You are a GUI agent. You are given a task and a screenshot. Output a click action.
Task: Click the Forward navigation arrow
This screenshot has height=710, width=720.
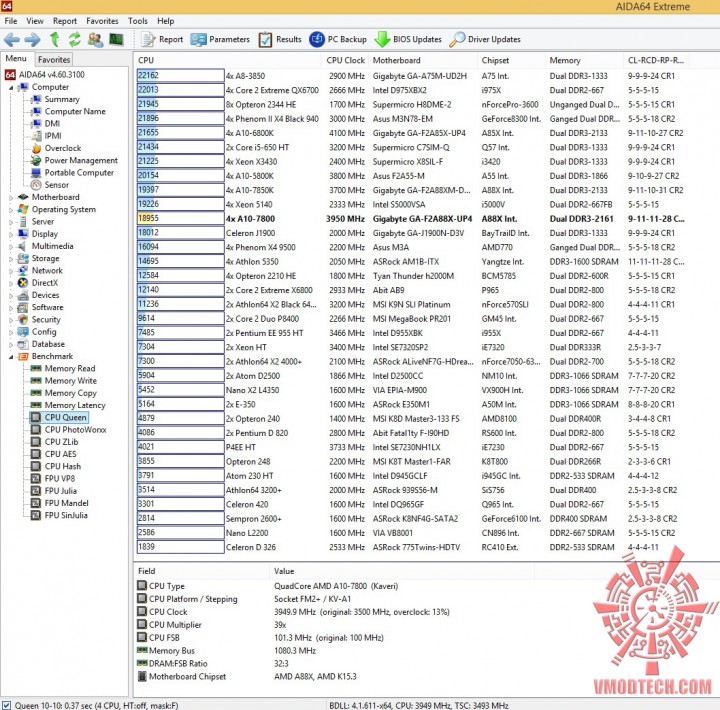tap(32, 39)
